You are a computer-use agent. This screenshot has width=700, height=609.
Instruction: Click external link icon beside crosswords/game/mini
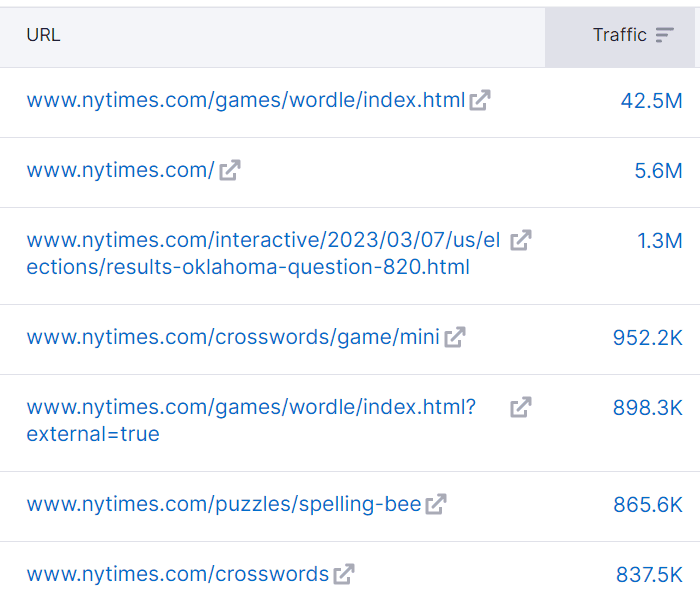(x=455, y=337)
